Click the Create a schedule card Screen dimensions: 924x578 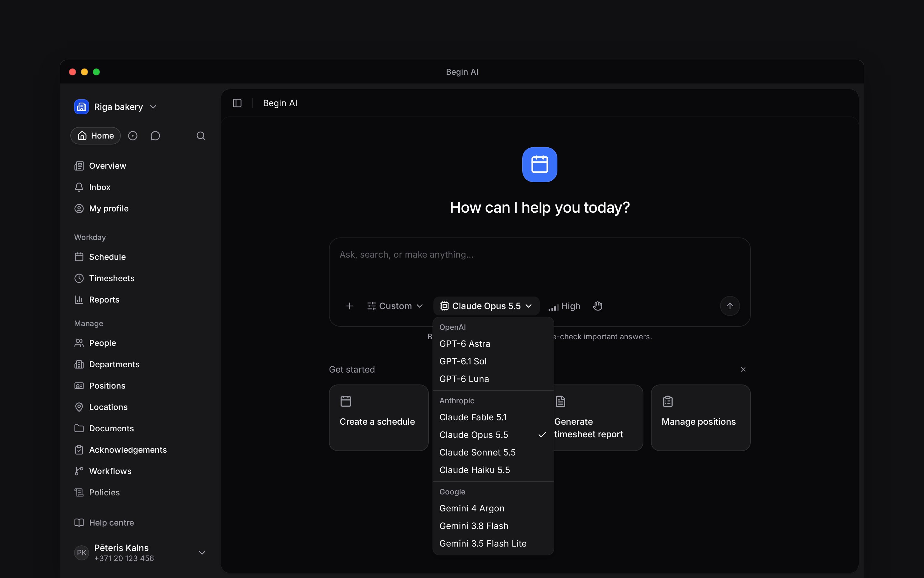(x=379, y=418)
